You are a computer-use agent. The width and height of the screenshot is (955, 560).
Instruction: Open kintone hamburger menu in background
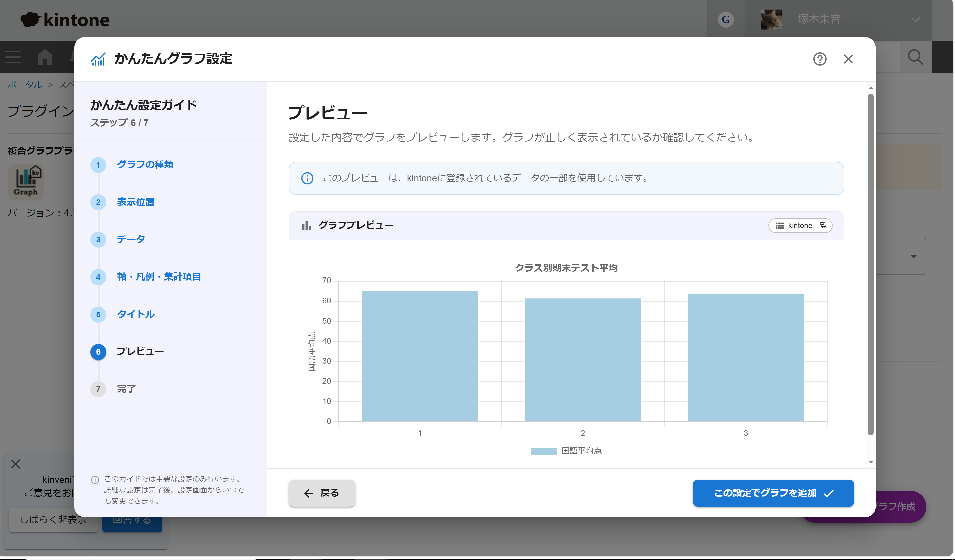[x=13, y=57]
